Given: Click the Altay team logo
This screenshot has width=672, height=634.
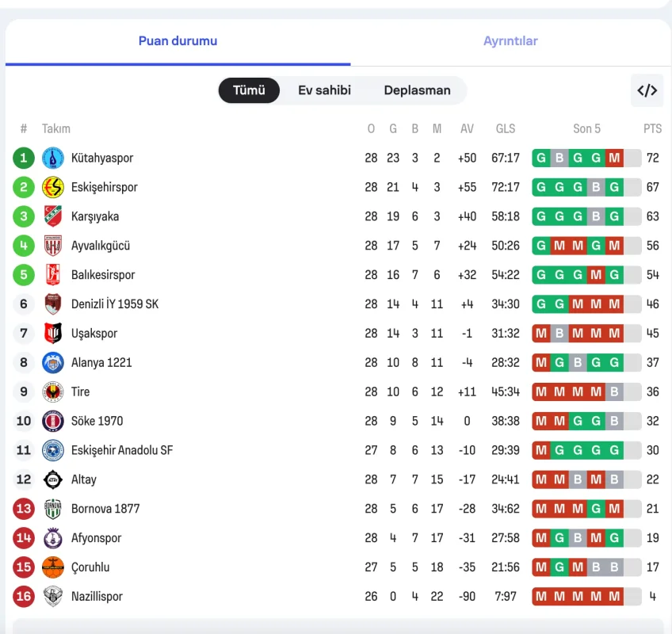Looking at the screenshot, I should (x=53, y=479).
